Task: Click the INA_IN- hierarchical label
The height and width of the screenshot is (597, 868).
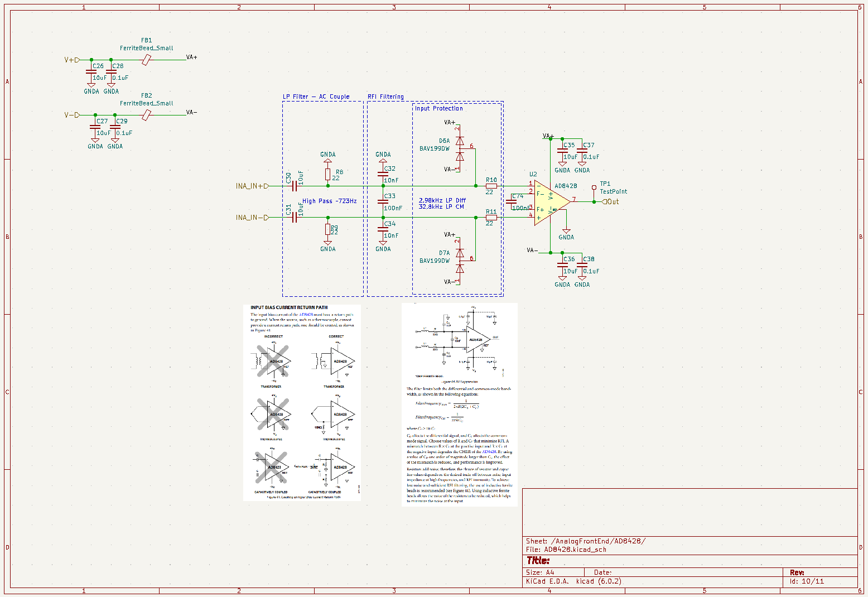Action: (x=252, y=218)
